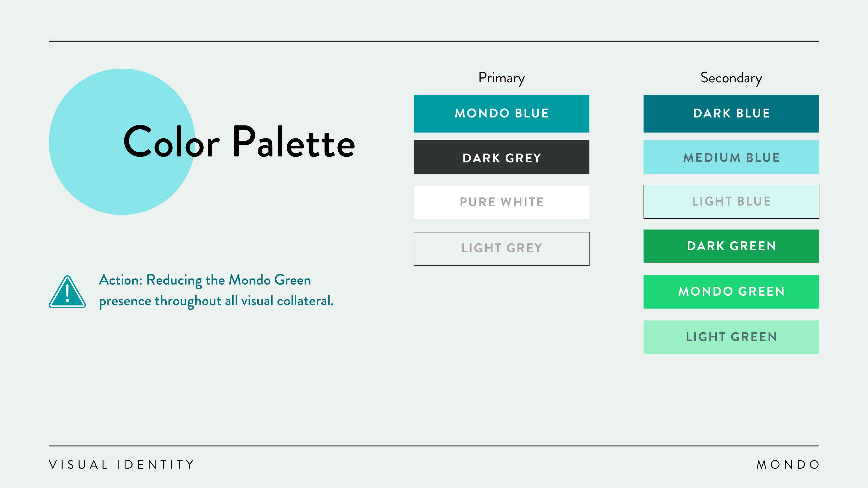
Task: Select the Action note about Mondo Green
Action: (216, 290)
